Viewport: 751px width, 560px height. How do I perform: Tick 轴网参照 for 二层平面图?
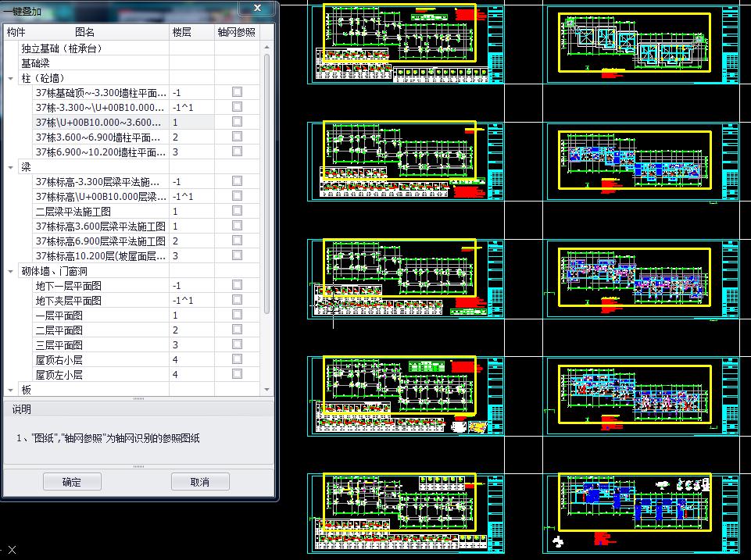point(237,330)
